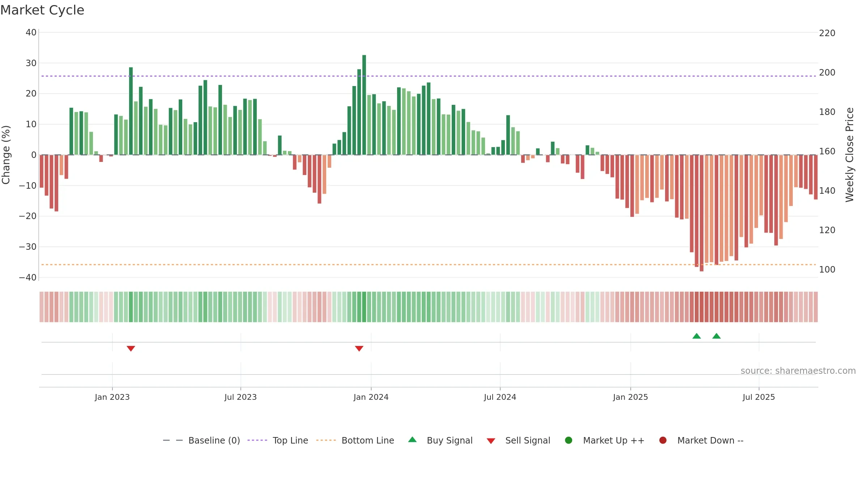The height and width of the screenshot is (488, 868).
Task: Click the 40 tick on the left axis
Action: tap(31, 32)
